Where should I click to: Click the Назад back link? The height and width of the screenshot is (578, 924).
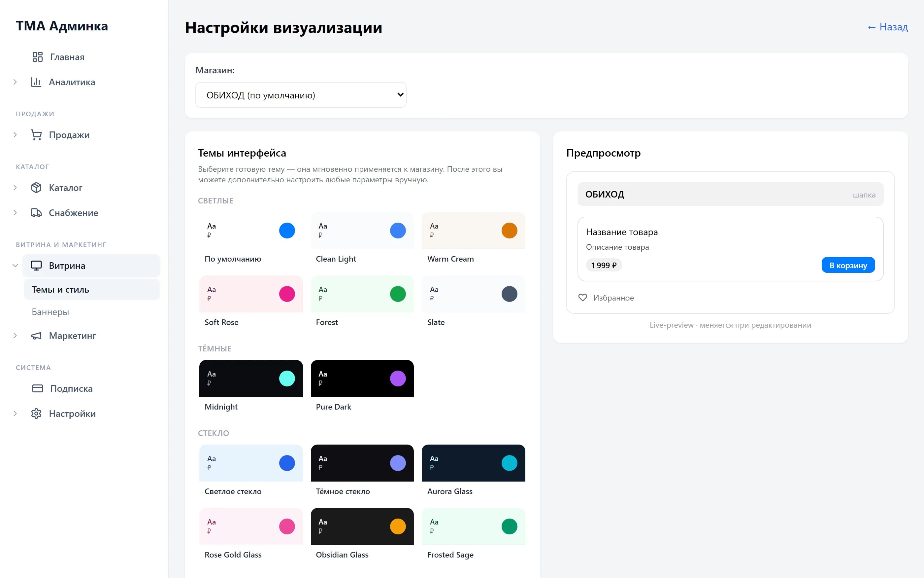click(x=887, y=27)
